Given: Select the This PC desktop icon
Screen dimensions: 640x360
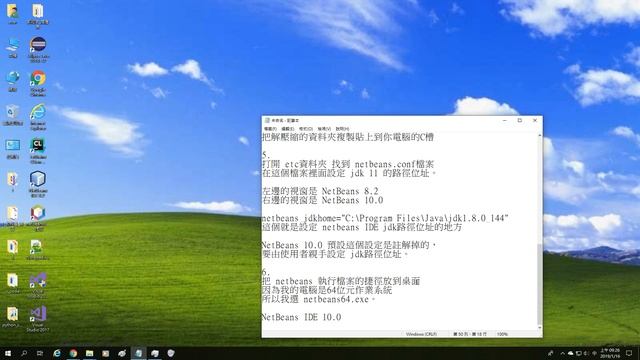Looking at the screenshot, I should pyautogui.click(x=13, y=48).
